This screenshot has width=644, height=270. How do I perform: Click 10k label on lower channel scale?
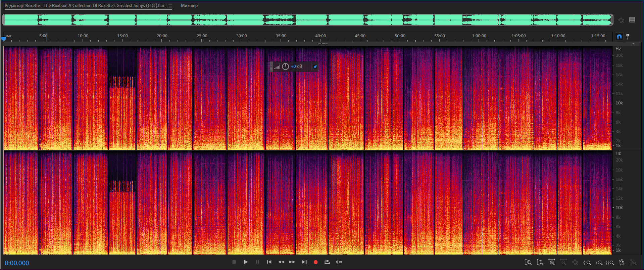(x=619, y=208)
